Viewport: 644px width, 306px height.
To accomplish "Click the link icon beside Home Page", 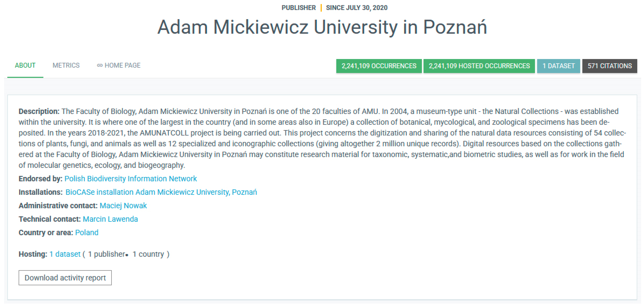I will pyautogui.click(x=100, y=66).
